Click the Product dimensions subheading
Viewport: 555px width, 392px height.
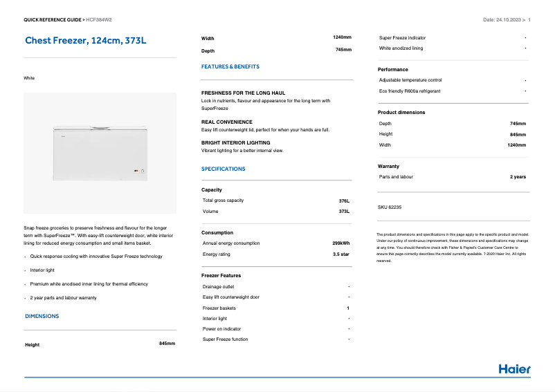point(401,113)
